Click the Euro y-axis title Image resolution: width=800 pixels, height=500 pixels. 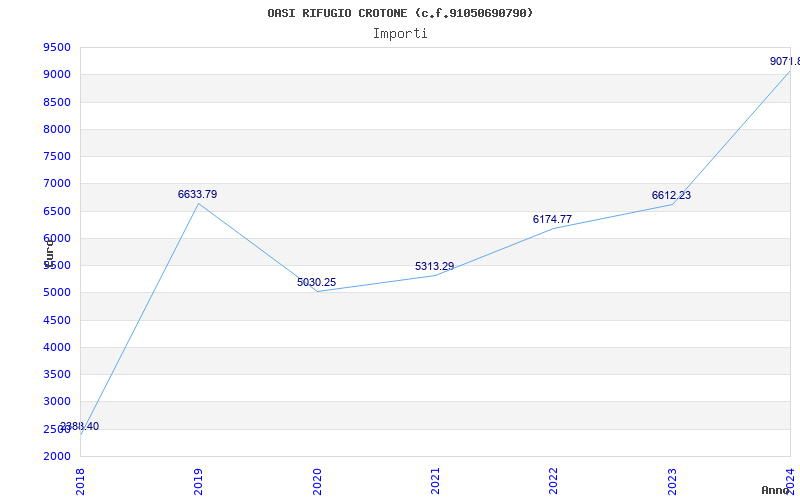click(x=48, y=252)
